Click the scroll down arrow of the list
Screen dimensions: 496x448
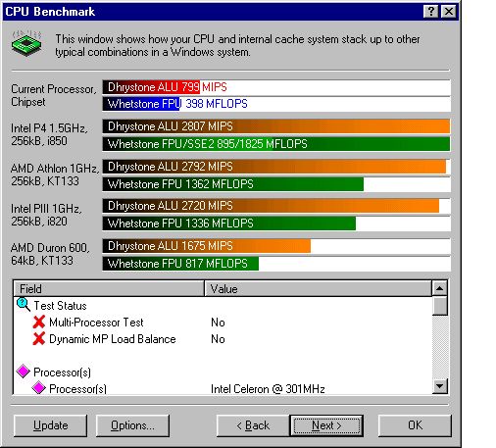439,386
